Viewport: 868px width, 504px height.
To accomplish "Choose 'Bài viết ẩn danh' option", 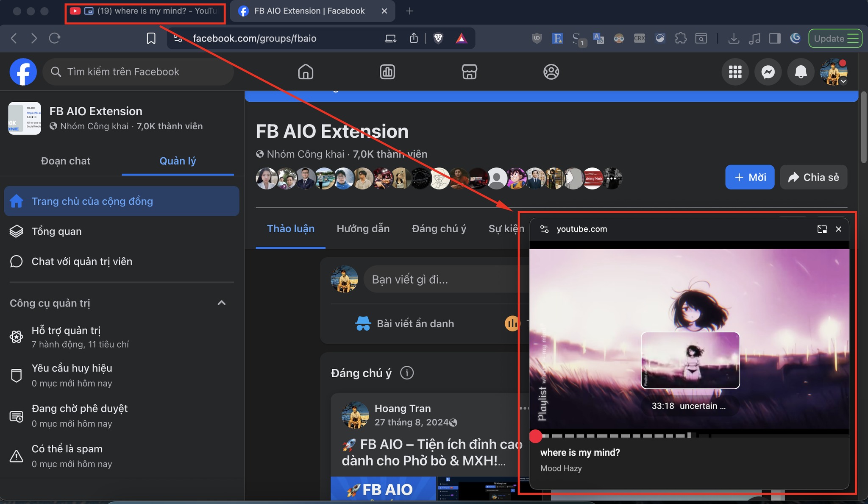I will tap(405, 323).
